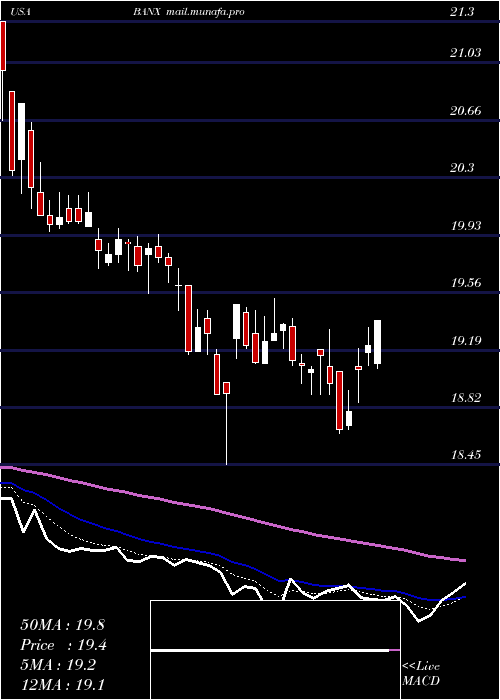Click the 12MA : 19.1 reading
500x700 pixels.
pos(62,684)
